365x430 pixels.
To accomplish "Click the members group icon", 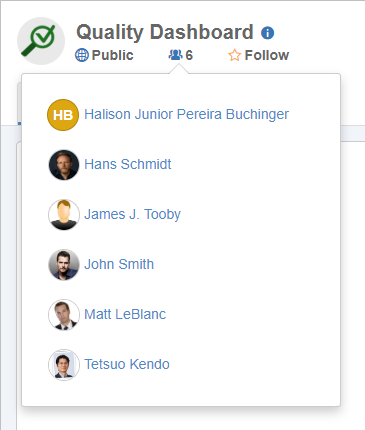I will pos(175,55).
